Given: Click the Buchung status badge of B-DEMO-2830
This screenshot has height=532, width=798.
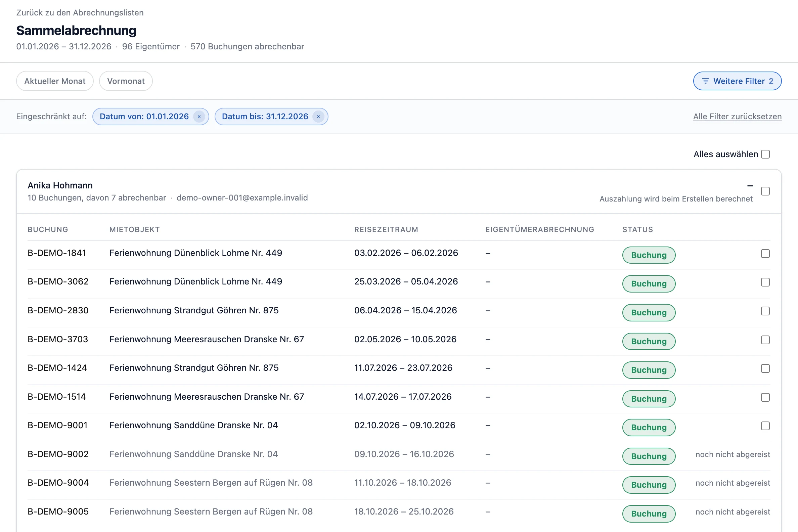Looking at the screenshot, I should [649, 312].
